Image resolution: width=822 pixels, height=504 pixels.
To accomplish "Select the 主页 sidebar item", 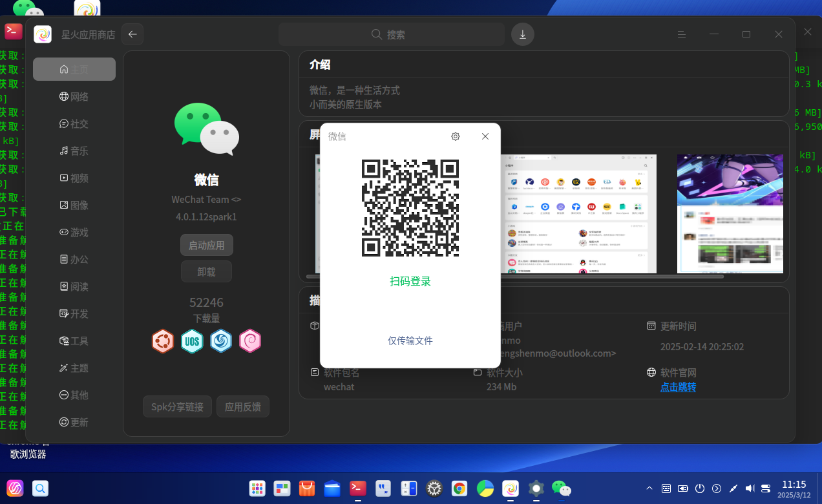I will pos(74,69).
